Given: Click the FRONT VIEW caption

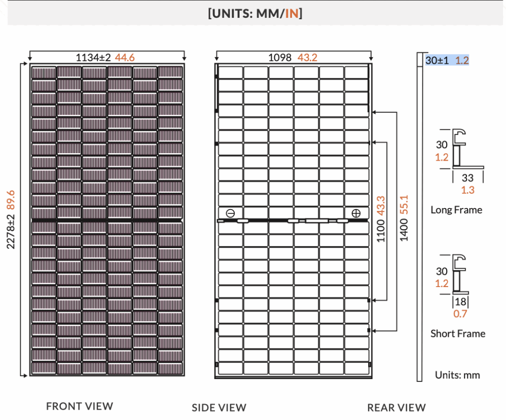Looking at the screenshot, I should tap(80, 406).
